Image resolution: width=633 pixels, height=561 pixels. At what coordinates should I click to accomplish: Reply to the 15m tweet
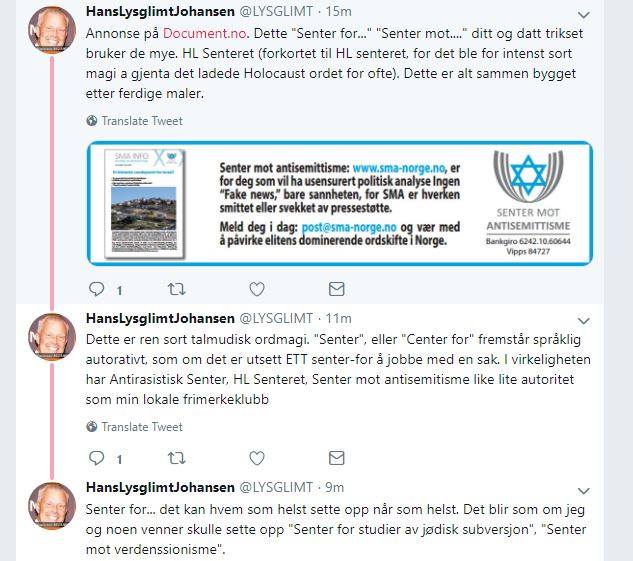tap(96, 289)
